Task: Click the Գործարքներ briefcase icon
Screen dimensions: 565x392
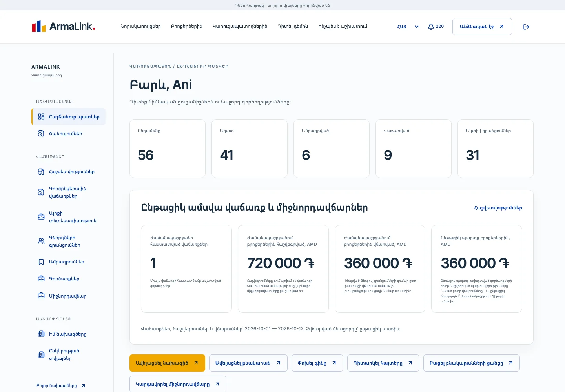Action: click(x=41, y=279)
